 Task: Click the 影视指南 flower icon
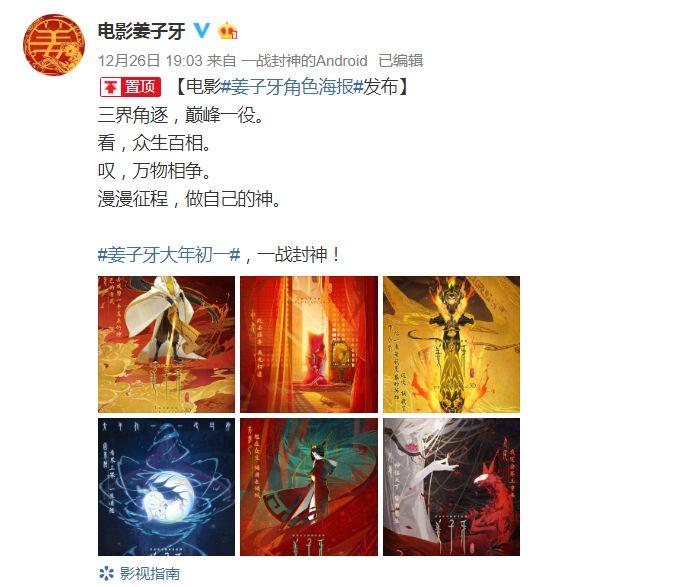106,573
